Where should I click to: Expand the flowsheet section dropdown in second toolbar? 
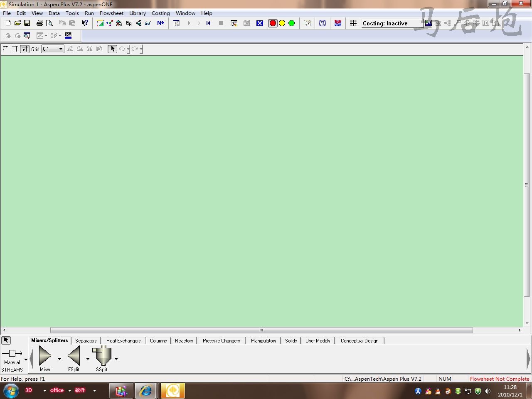click(46, 36)
